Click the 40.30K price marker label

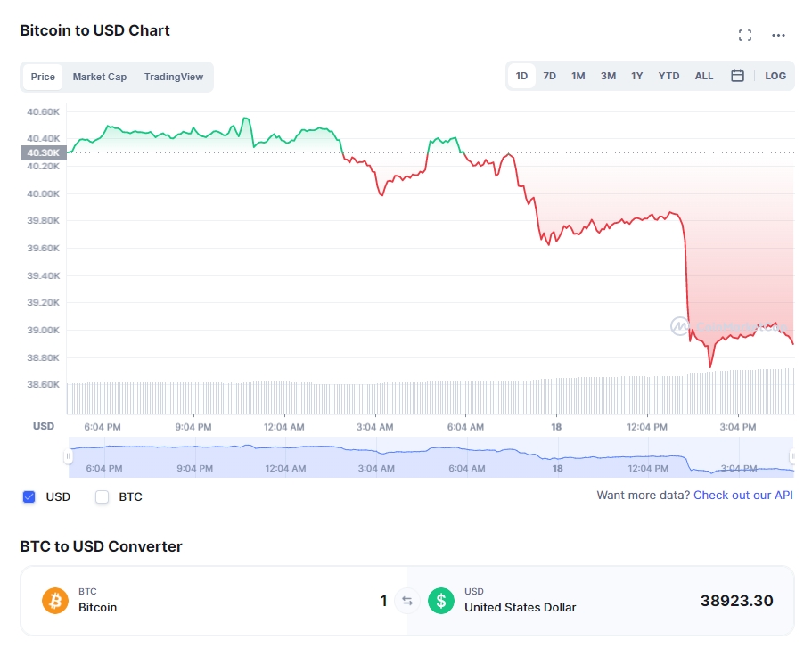pyautogui.click(x=44, y=152)
